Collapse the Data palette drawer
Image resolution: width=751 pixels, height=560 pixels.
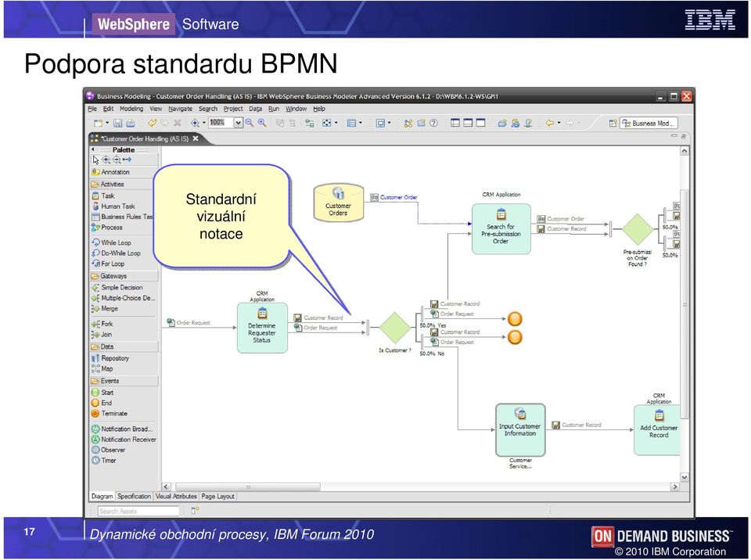point(124,346)
